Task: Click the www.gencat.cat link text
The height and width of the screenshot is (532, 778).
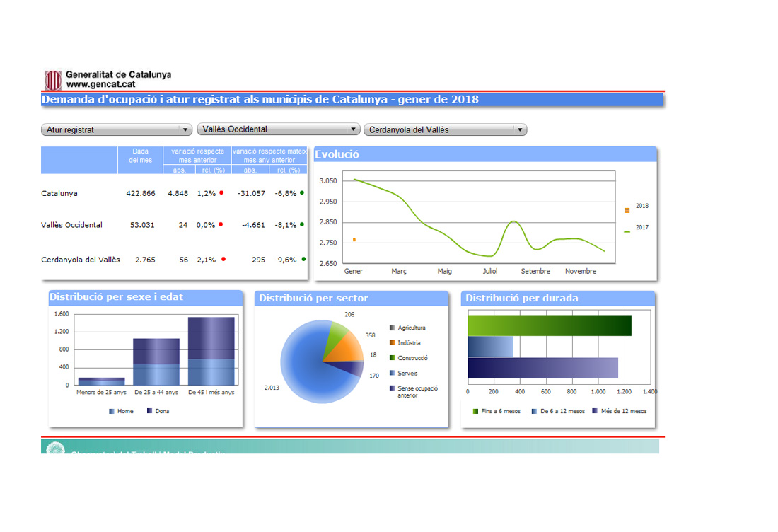Action: coord(100,84)
